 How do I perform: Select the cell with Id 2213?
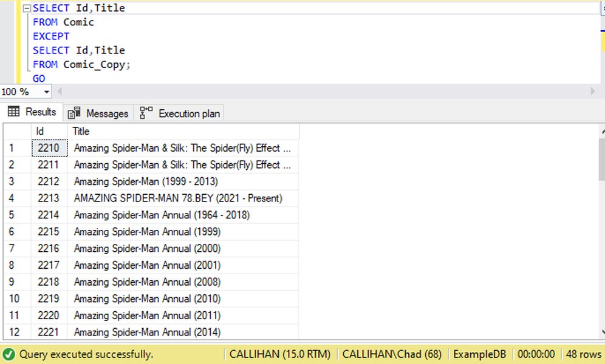point(49,198)
